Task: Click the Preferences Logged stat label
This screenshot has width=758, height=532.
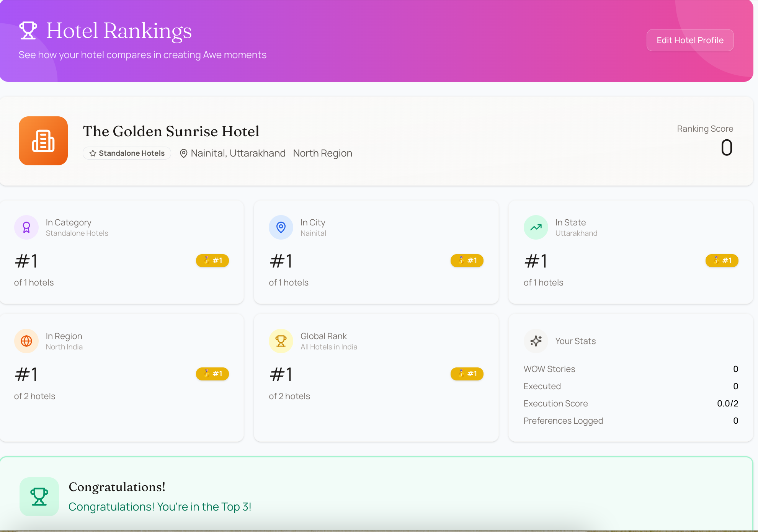Action: [x=563, y=421]
